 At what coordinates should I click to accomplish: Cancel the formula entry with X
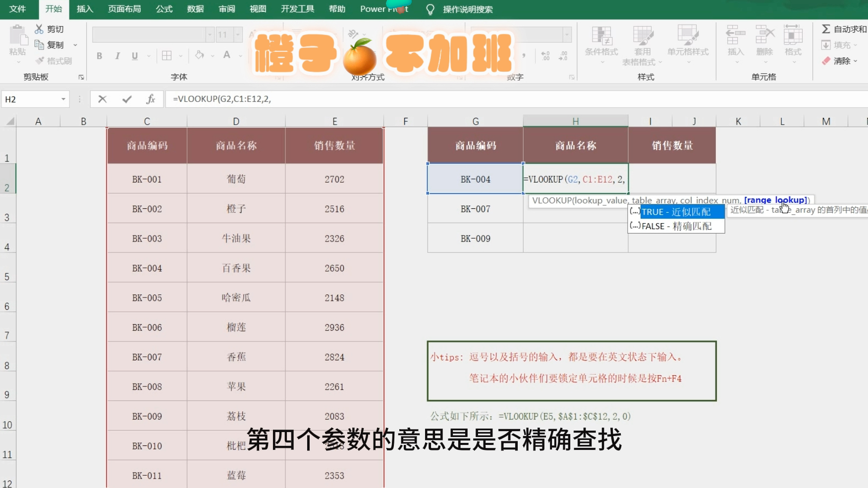tap(103, 99)
